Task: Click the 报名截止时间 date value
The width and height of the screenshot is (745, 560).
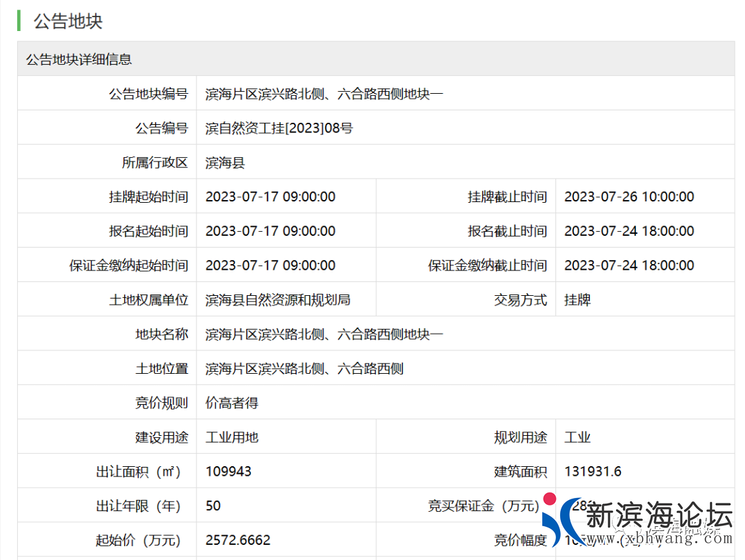Action: point(629,231)
